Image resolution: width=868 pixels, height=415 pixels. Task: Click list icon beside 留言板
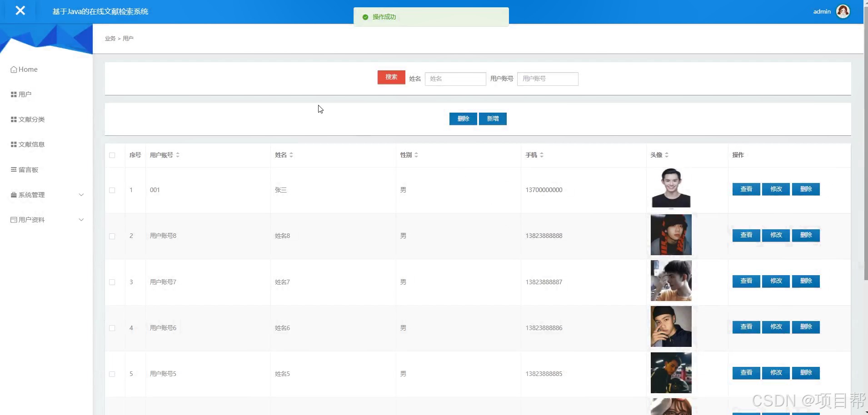pos(14,169)
